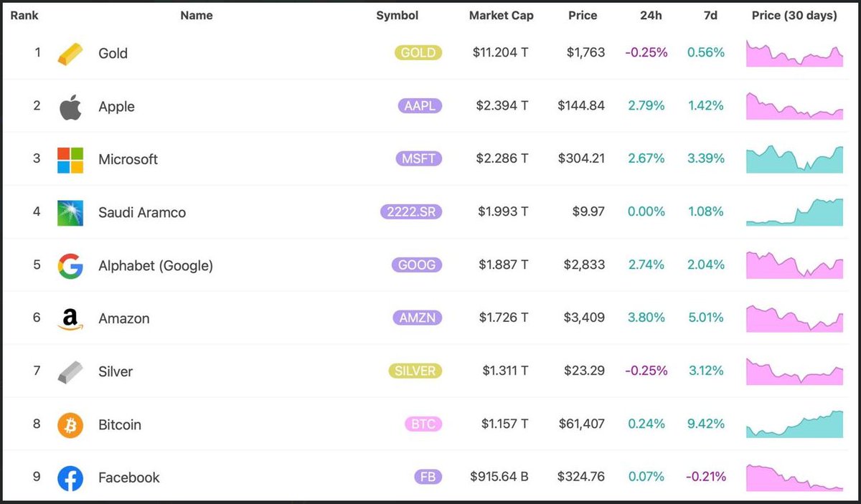Select Amazon 24h change 3.80%

tap(646, 318)
